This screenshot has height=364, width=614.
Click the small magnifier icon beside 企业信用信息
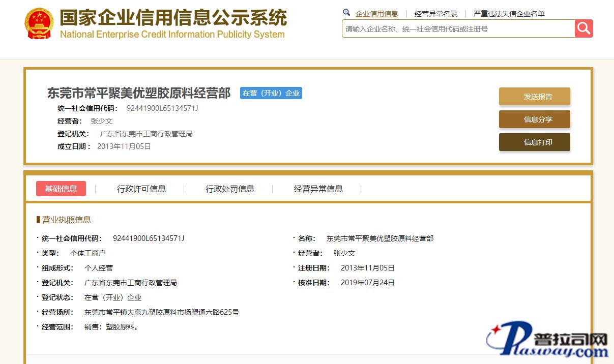pos(346,13)
